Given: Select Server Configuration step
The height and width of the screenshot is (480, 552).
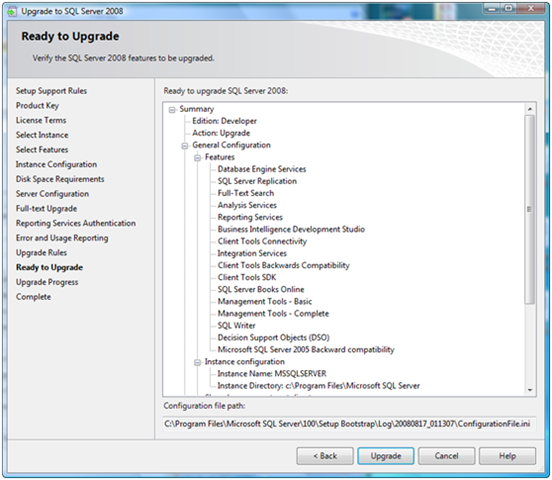Looking at the screenshot, I should pyautogui.click(x=52, y=194).
